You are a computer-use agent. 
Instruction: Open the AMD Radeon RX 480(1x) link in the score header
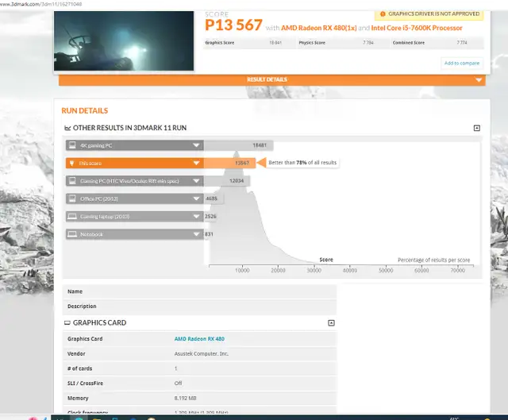[x=319, y=28]
